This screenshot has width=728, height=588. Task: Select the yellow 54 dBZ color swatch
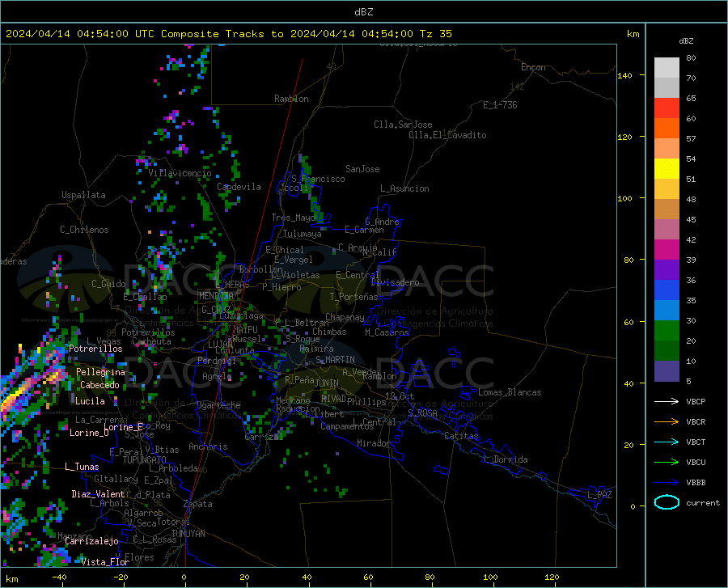(x=667, y=169)
